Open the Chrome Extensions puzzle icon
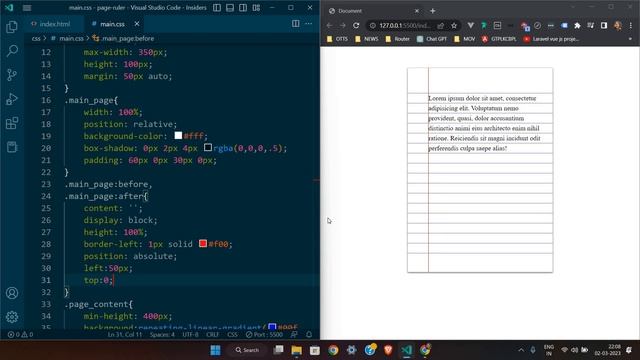This screenshot has height=360, width=640. pyautogui.click(x=577, y=25)
